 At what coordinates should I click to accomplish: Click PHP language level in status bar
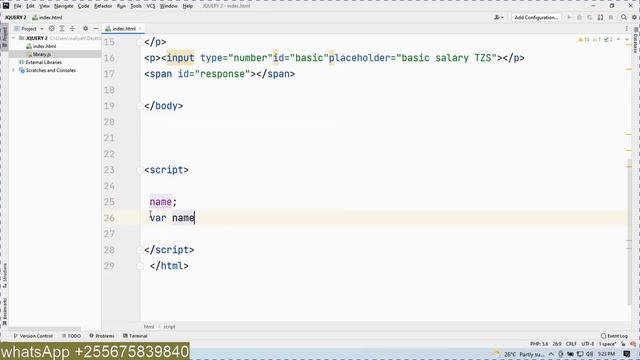[x=539, y=344]
